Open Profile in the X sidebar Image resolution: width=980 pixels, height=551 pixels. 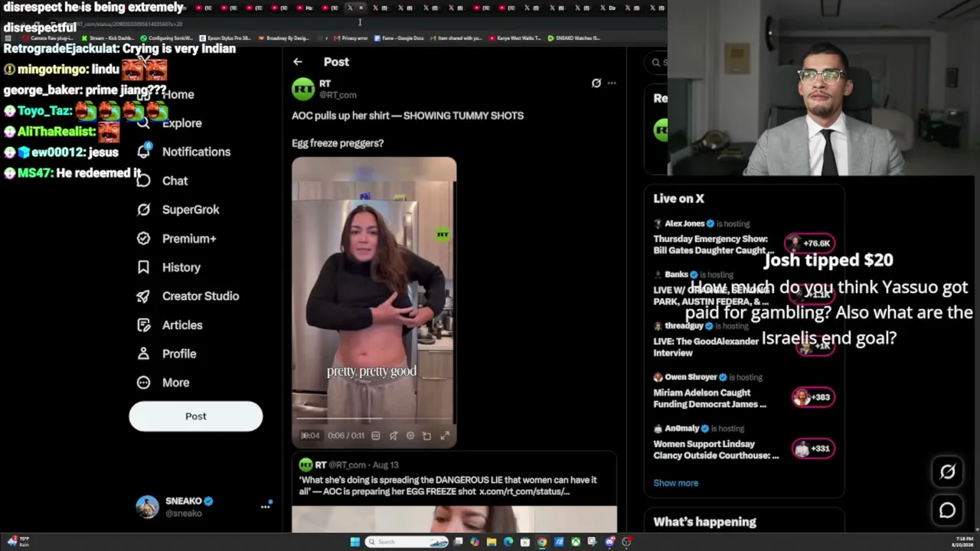pyautogui.click(x=179, y=354)
